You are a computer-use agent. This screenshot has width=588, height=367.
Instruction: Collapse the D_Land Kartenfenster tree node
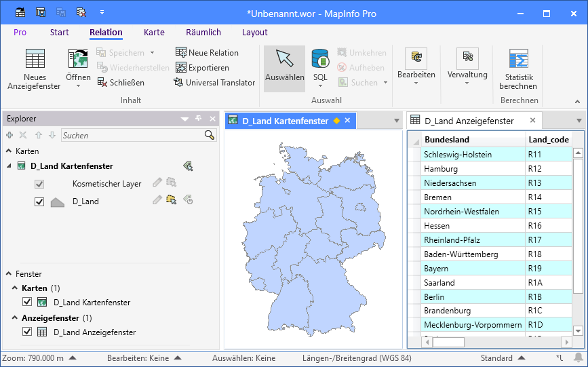click(9, 166)
